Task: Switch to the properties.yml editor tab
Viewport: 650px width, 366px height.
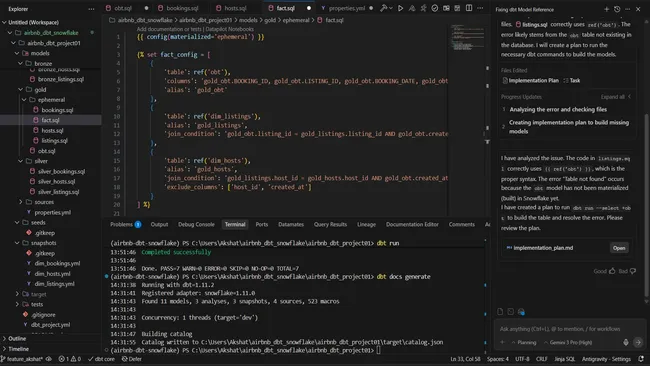Action: [347, 8]
